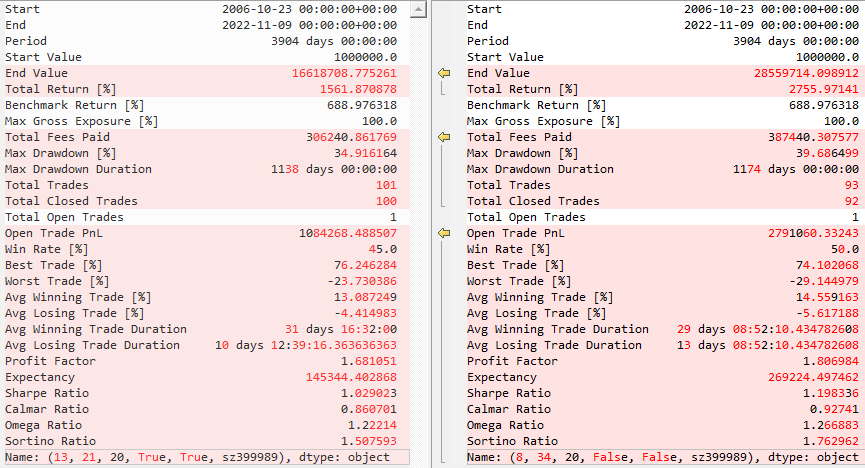Select Expectancy value 269224.497462
The width and height of the screenshot is (865, 468).
coord(814,377)
